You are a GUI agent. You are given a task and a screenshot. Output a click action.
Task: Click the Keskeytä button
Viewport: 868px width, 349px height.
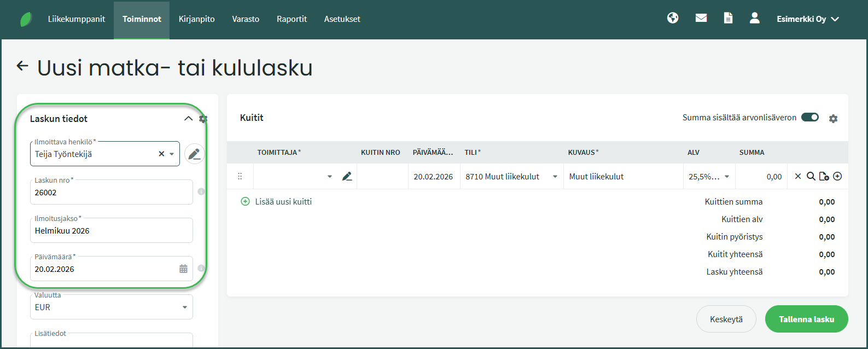pyautogui.click(x=726, y=319)
